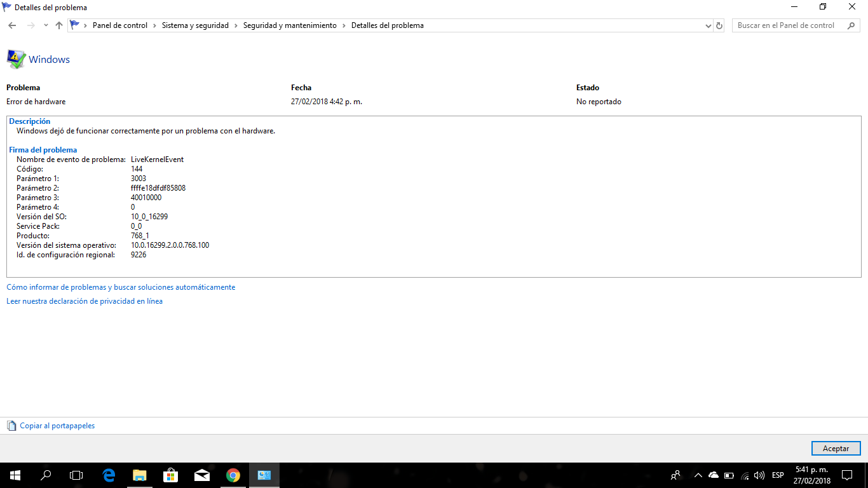Click regional config ID 9226
This screenshot has width=868, height=488.
[x=139, y=255]
